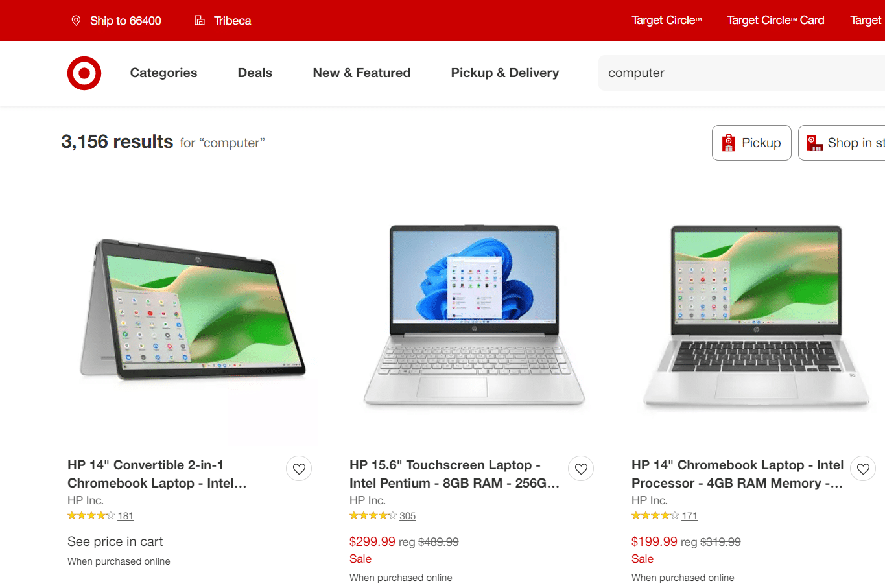Open Pickup & Delivery menu
The height and width of the screenshot is (588, 885).
click(x=505, y=73)
